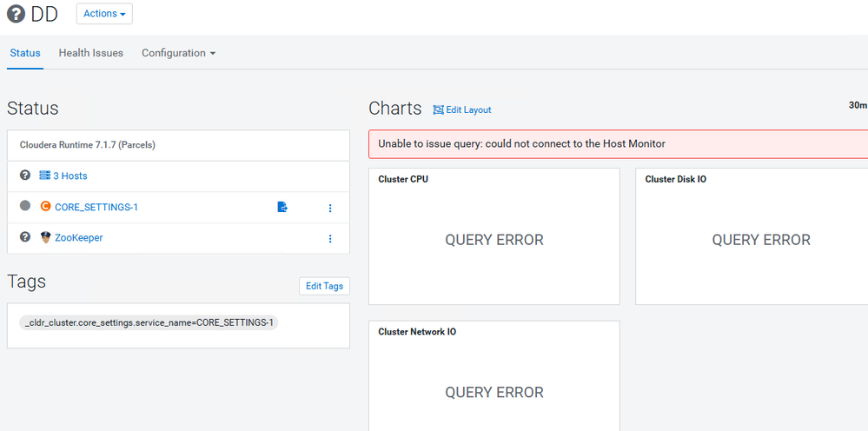Click the question mark status icon next to ZooKeeper
Image resolution: width=868 pixels, height=431 pixels.
coord(25,237)
